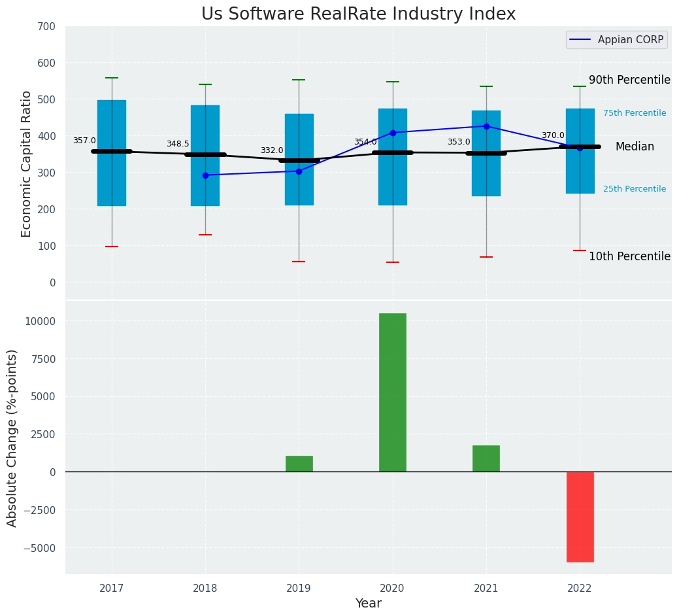Pick Appian CORP's 2021 blue data point
Screen dimensions: 679x616
[x=486, y=126]
